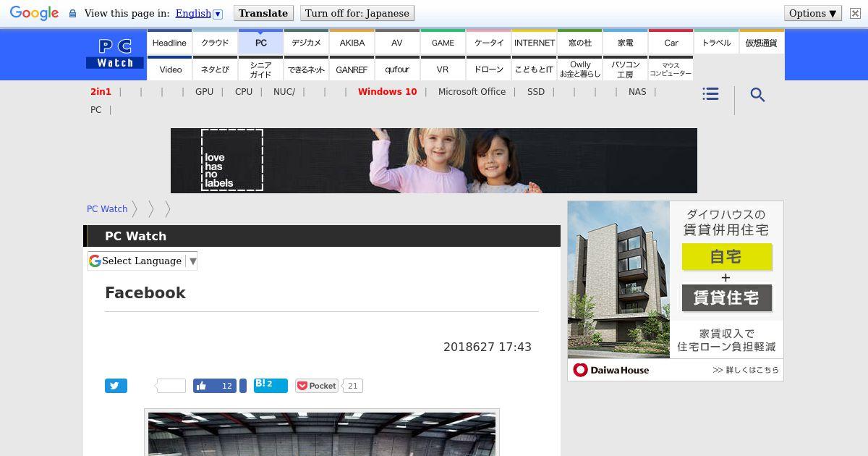Open the トラベル tab
This screenshot has height=456, width=868.
716,42
